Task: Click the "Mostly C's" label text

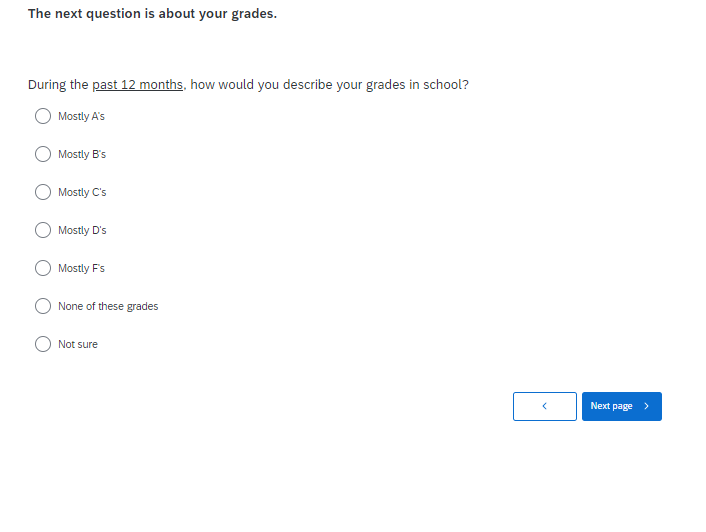Action: [x=82, y=192]
